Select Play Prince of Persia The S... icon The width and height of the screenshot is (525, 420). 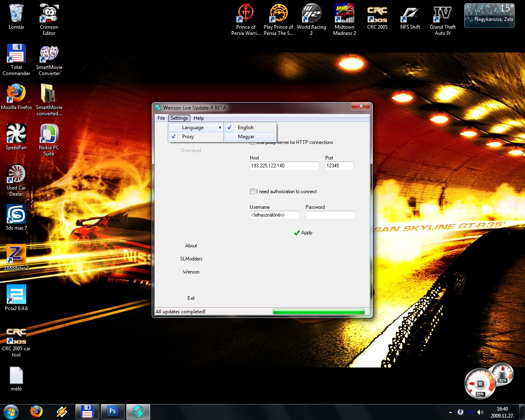tap(278, 19)
